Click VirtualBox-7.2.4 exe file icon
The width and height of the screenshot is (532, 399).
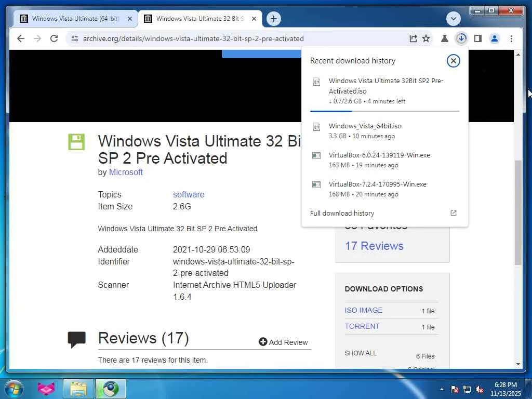tap(316, 184)
